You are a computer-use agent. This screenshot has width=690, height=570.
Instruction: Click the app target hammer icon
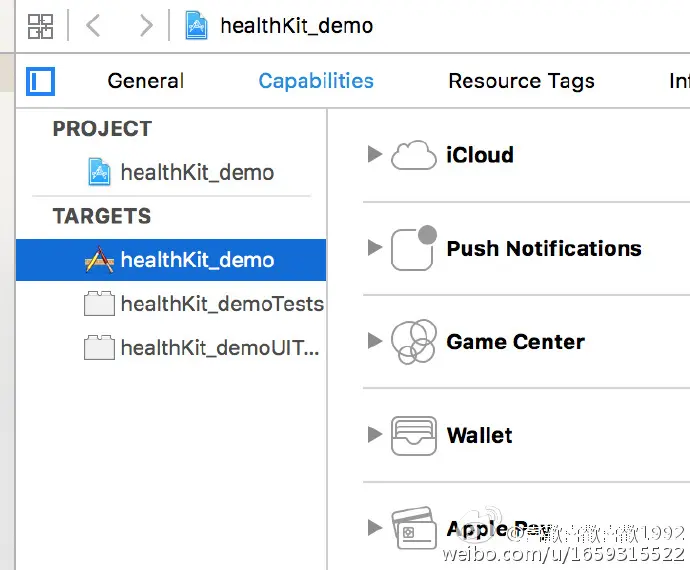(x=99, y=260)
